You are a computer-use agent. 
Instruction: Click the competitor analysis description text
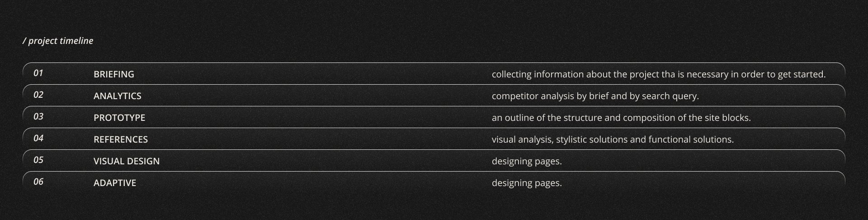click(595, 96)
